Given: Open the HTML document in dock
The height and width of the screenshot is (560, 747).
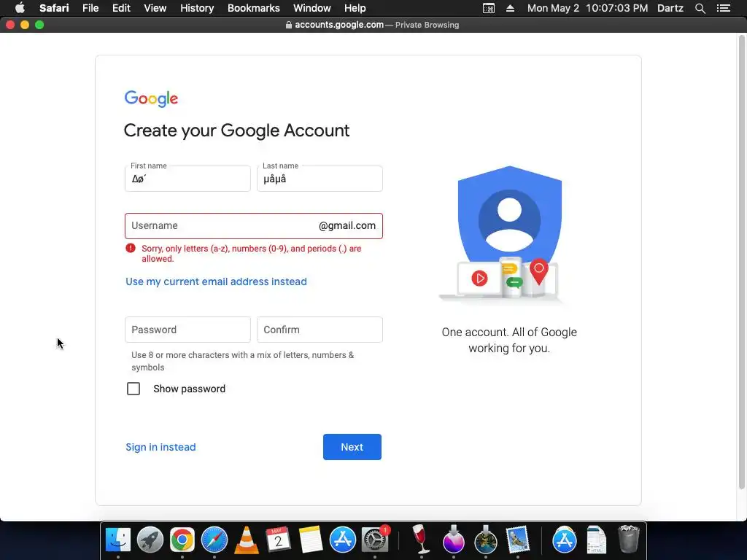Looking at the screenshot, I should point(596,540).
